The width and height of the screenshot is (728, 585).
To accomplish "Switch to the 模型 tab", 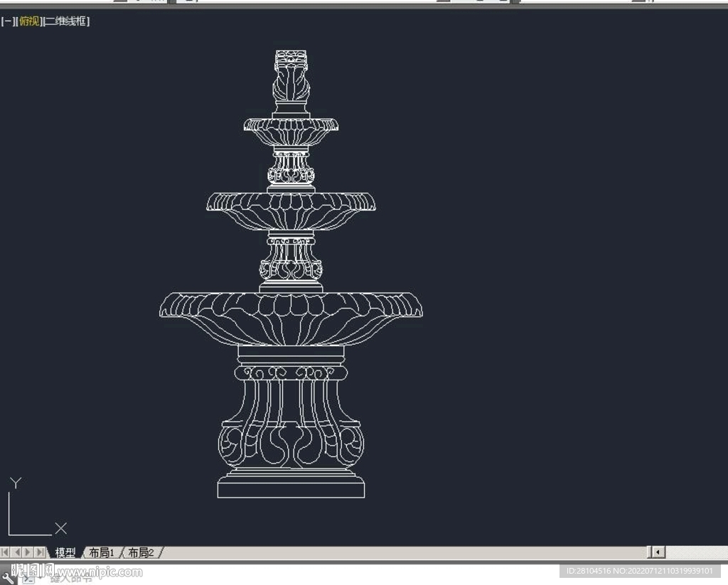I will (x=65, y=552).
